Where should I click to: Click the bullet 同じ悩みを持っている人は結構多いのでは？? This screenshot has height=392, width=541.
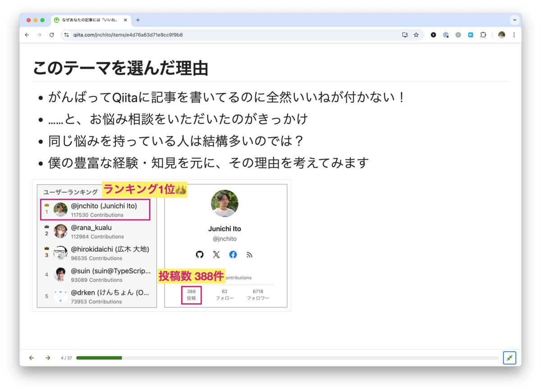tap(176, 141)
